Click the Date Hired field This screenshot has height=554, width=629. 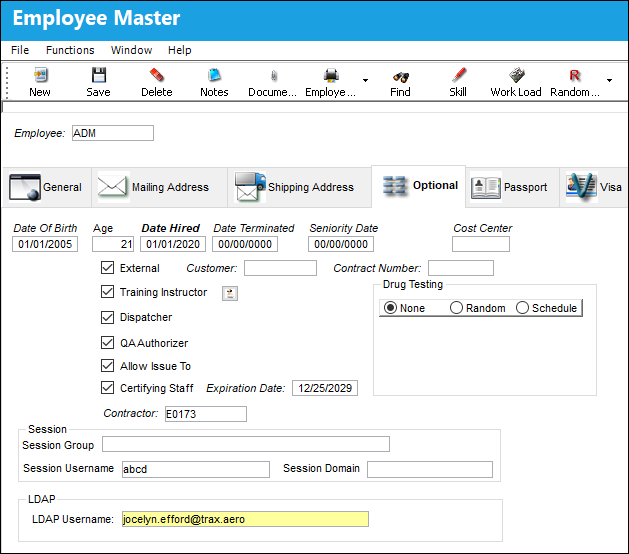point(173,244)
